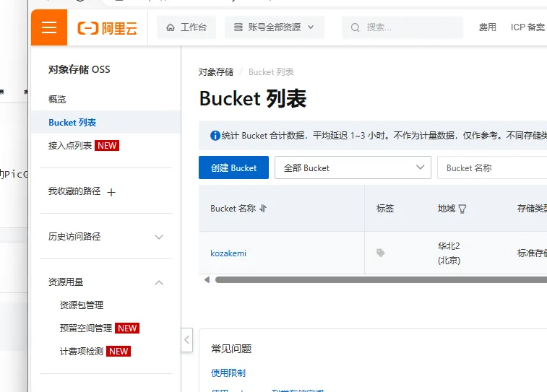The image size is (547, 392).
Task: Expand the 历史访问路径 section
Action: pos(159,237)
